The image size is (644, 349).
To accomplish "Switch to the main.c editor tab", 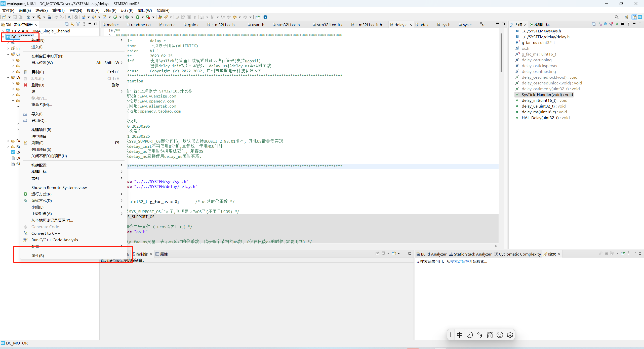I will pyautogui.click(x=110, y=25).
